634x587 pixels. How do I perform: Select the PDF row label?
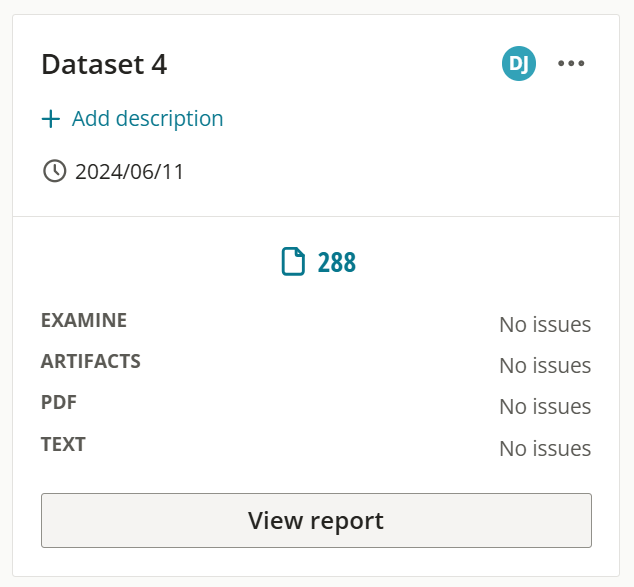coord(59,402)
